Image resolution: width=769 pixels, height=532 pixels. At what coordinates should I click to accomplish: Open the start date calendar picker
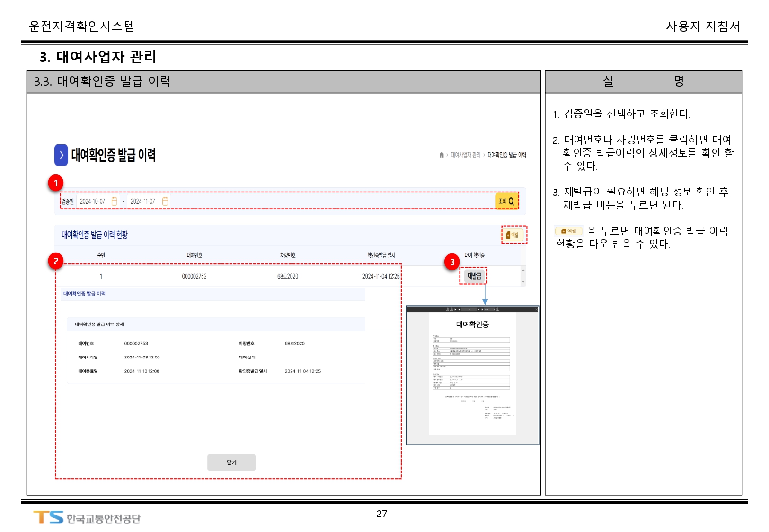[114, 201]
